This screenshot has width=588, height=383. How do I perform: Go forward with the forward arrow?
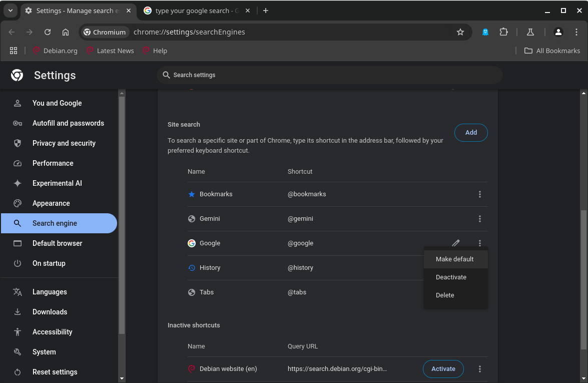tap(29, 32)
